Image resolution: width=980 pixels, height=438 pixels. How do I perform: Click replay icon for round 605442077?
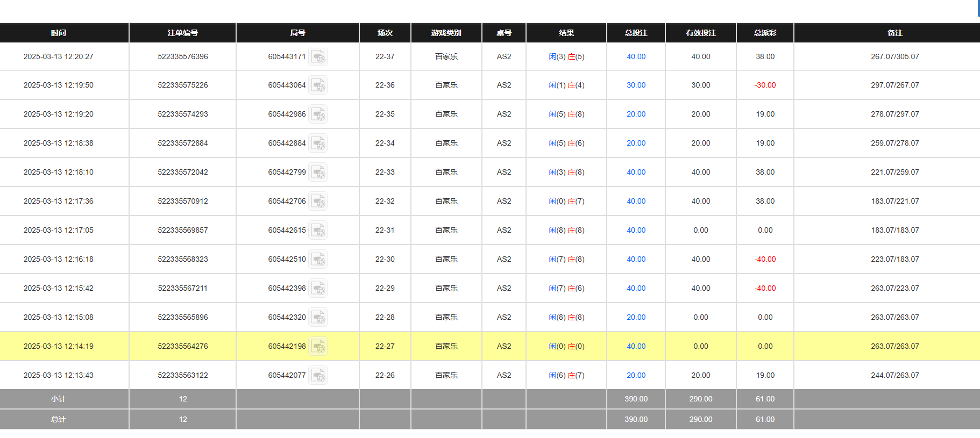pyautogui.click(x=318, y=376)
